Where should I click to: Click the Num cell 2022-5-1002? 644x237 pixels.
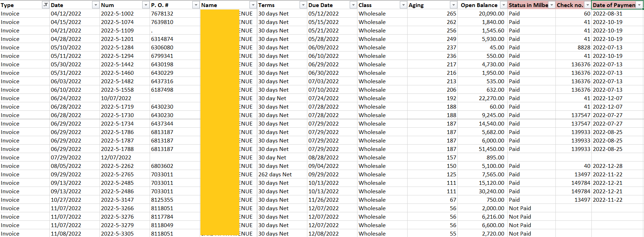click(117, 14)
